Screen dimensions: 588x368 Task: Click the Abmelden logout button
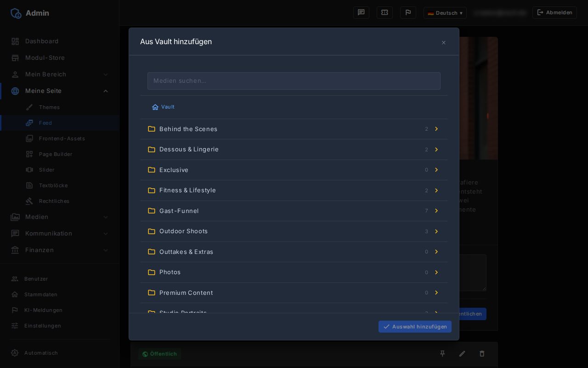tap(554, 13)
